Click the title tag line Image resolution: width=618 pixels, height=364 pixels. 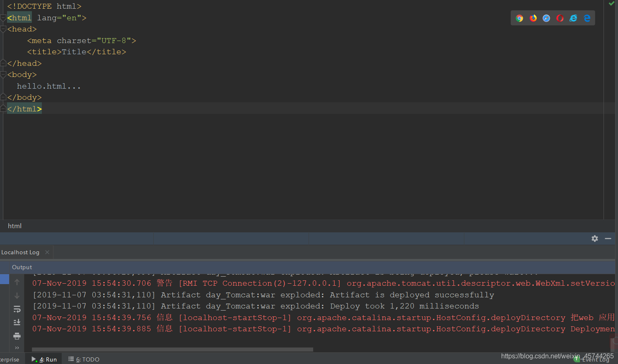tap(77, 52)
